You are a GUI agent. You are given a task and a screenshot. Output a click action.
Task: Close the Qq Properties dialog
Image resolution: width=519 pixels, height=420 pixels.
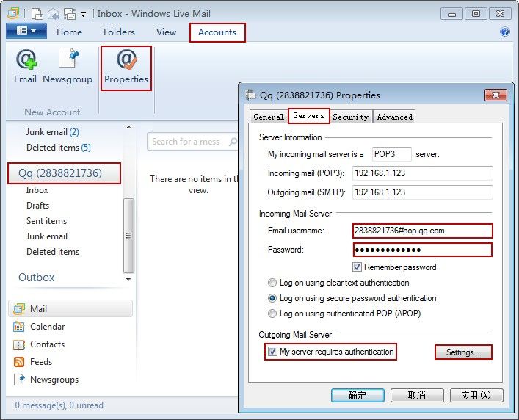point(496,95)
